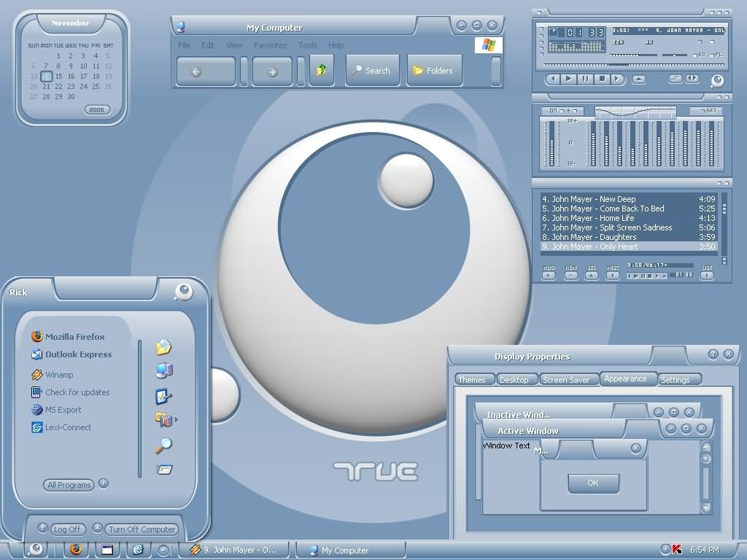This screenshot has width=747, height=560.
Task: Select track 'John Mayer - Come Back To Bed'
Action: 628,209
